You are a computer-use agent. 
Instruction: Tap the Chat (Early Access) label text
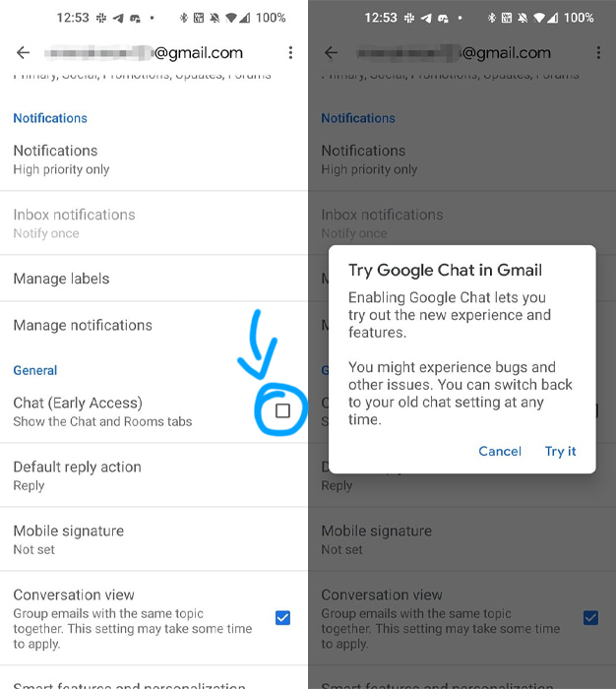tap(78, 403)
